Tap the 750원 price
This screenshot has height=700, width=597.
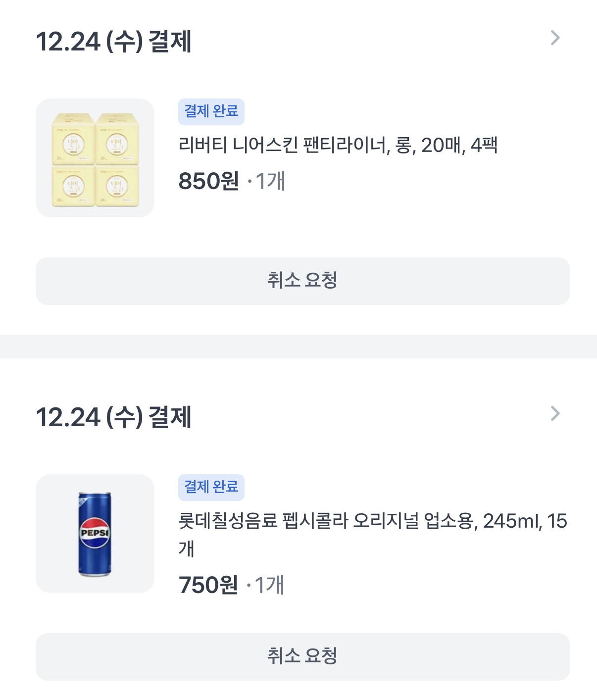208,585
